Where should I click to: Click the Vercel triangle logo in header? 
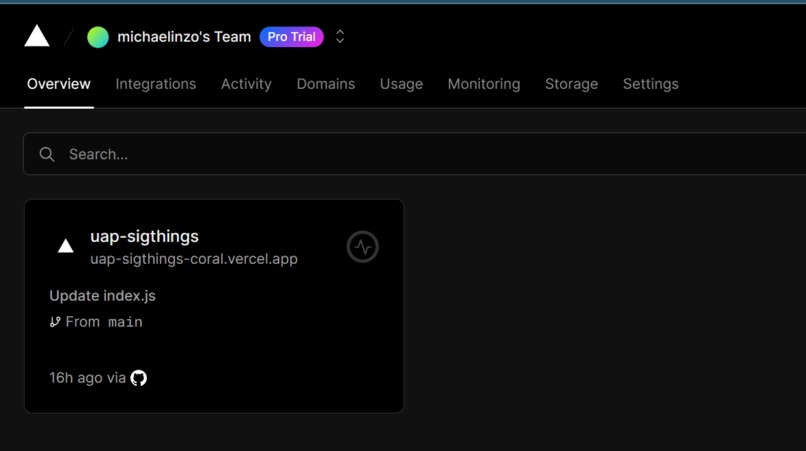tap(37, 37)
